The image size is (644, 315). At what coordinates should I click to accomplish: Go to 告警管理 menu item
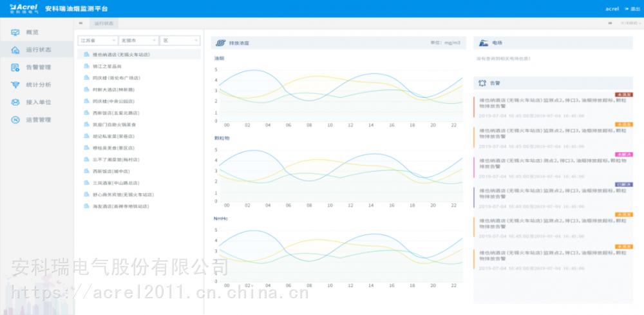click(x=37, y=68)
